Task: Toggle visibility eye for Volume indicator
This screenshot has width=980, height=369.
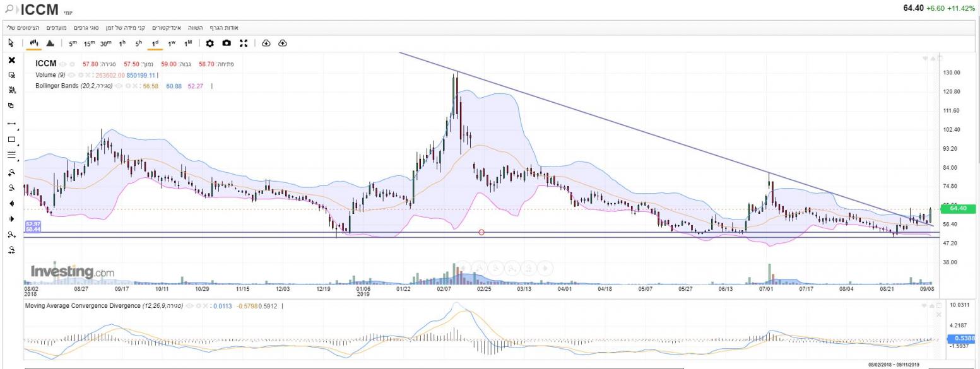Action: click(71, 74)
